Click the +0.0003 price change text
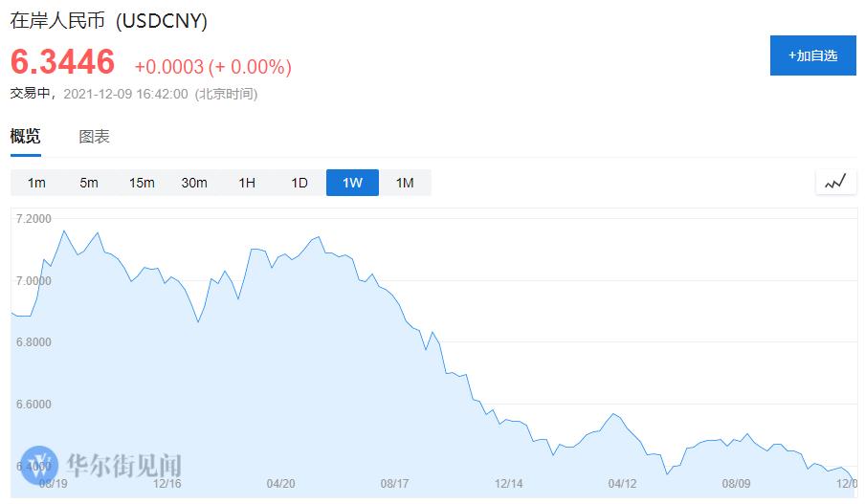 point(169,67)
